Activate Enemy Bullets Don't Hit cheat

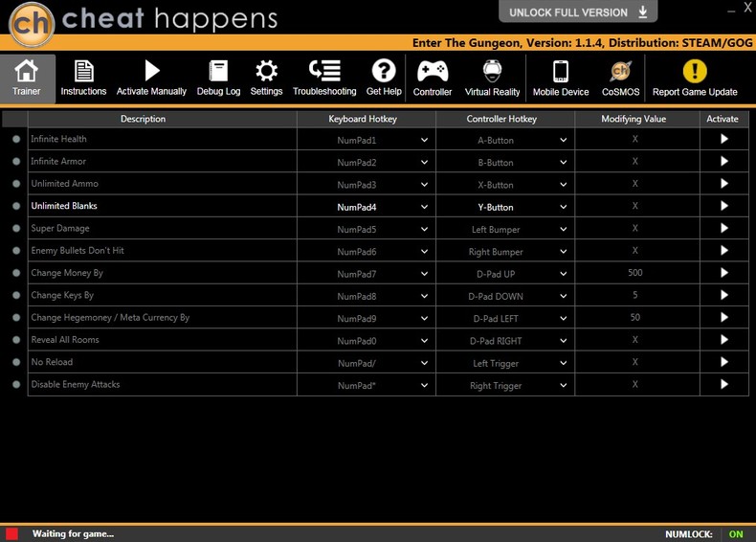coord(724,251)
